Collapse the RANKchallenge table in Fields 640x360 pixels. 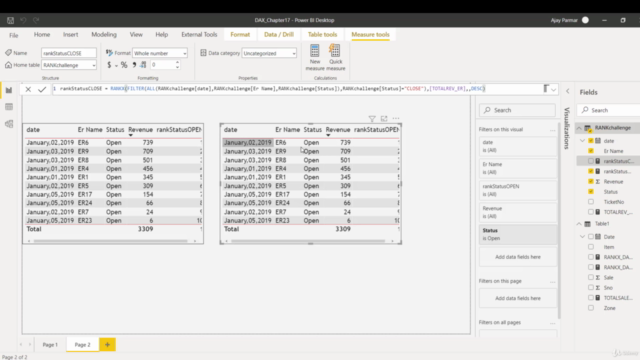579,128
